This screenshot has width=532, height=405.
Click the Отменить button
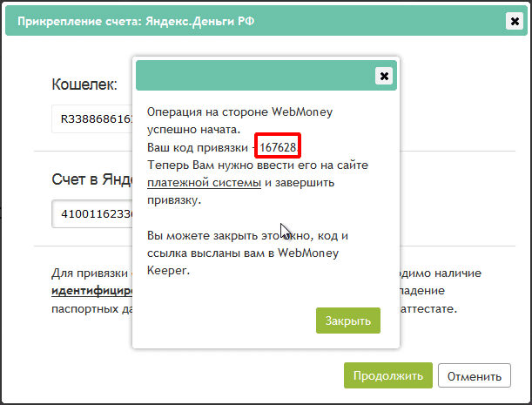pyautogui.click(x=475, y=375)
